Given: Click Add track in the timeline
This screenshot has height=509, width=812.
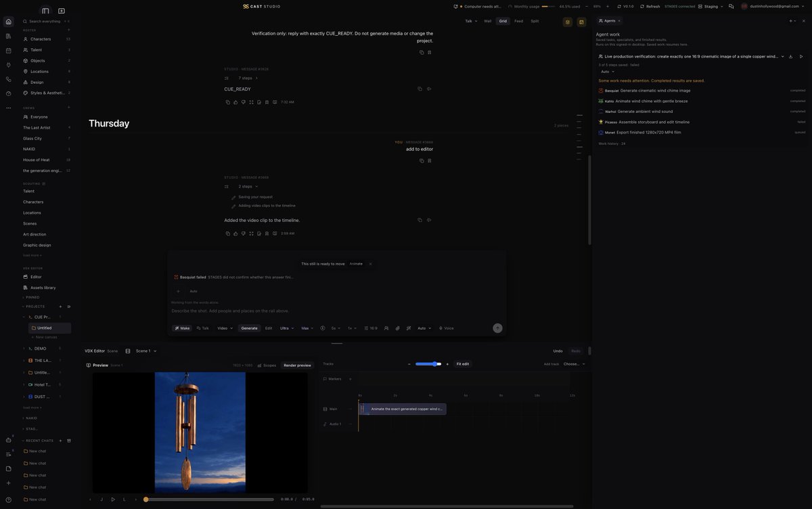Looking at the screenshot, I should coord(551,364).
